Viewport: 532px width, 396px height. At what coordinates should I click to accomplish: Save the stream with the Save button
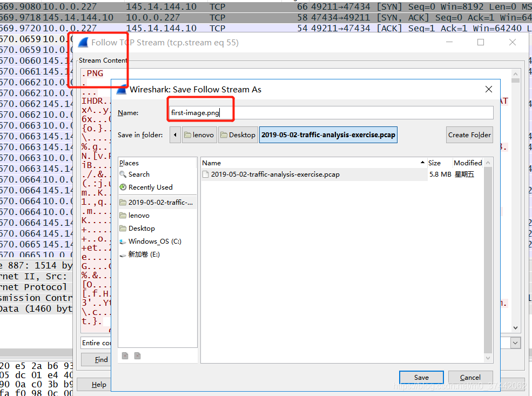pos(421,377)
